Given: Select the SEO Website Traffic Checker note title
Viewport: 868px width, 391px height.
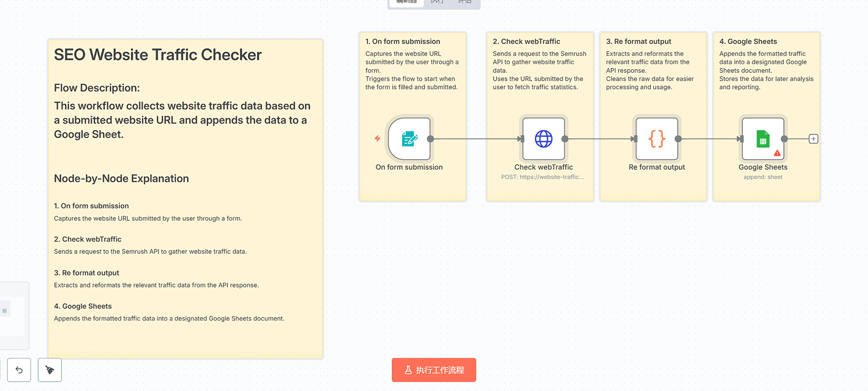Looking at the screenshot, I should [x=158, y=55].
